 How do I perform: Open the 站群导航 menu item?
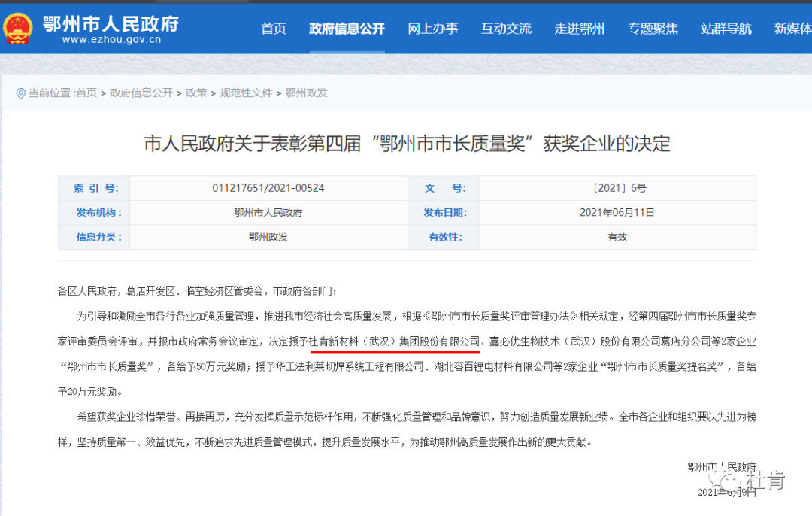pos(726,29)
